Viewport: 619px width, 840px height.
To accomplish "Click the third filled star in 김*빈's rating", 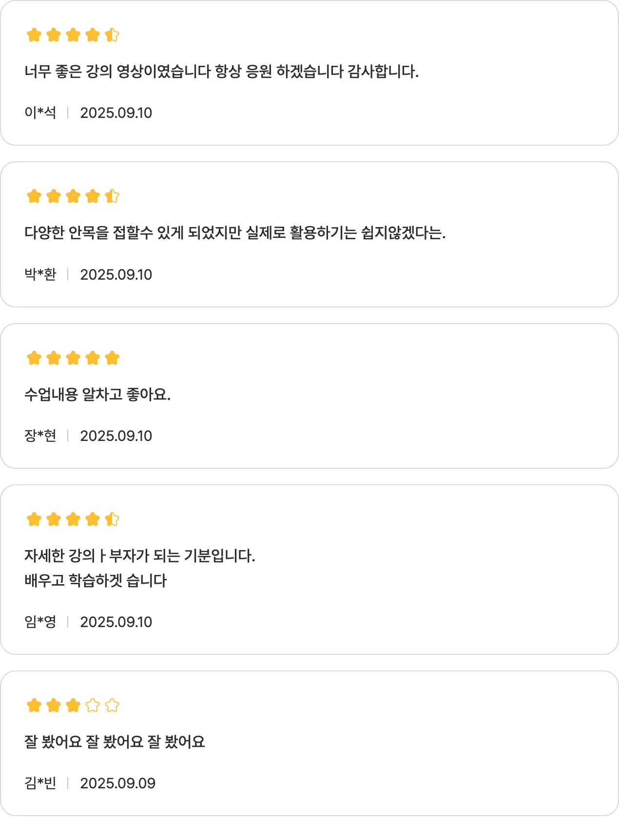I will (x=73, y=705).
